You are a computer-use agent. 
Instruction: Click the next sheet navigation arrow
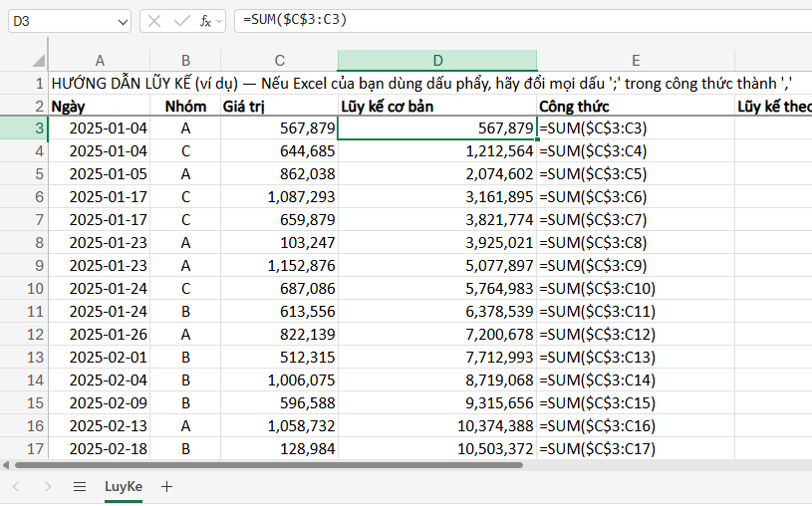pos(48,487)
